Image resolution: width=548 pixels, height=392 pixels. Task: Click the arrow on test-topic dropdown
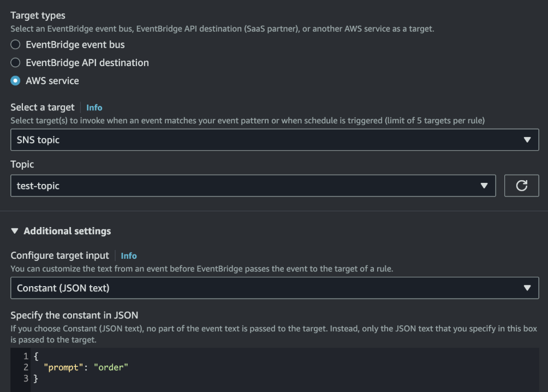point(484,186)
